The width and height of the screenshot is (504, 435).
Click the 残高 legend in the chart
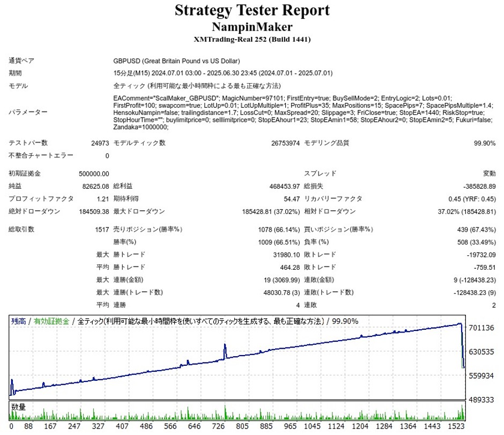click(18, 321)
